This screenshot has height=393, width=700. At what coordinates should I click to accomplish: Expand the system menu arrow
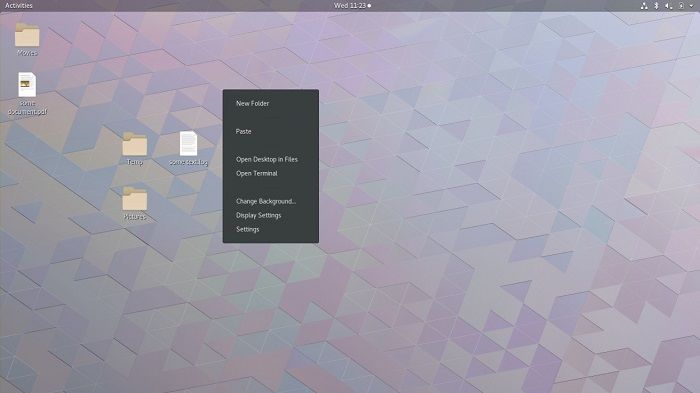[692, 6]
